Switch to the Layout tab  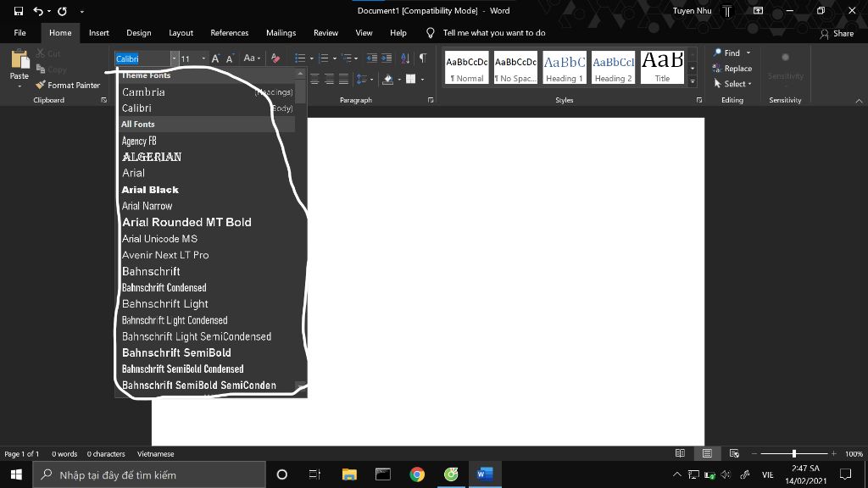click(181, 33)
